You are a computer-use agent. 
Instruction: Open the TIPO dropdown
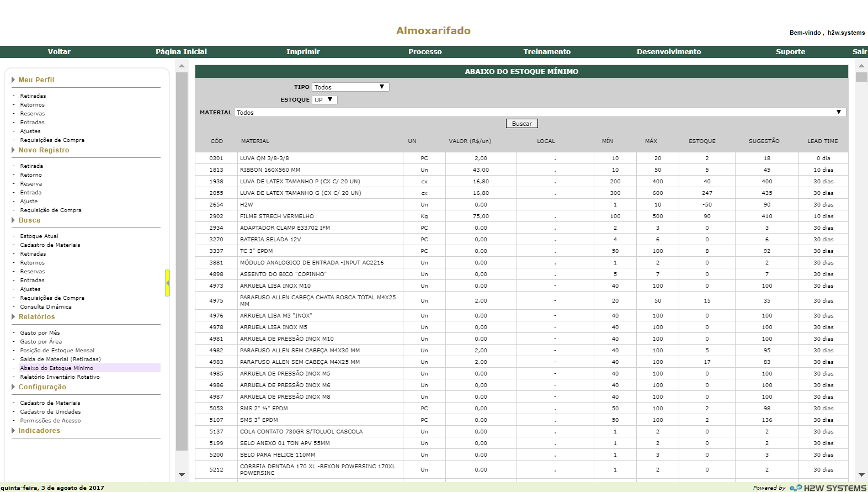pos(350,87)
